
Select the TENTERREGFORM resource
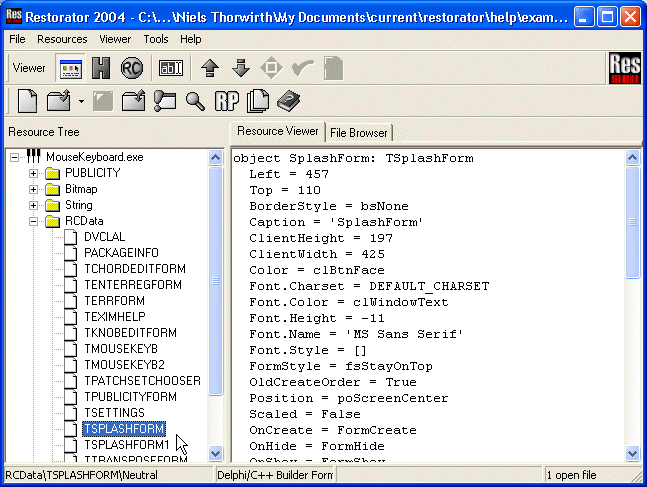tap(133, 285)
